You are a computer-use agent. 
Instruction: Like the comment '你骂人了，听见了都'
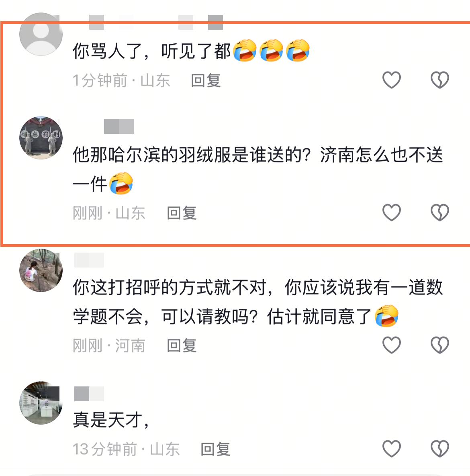click(x=391, y=80)
